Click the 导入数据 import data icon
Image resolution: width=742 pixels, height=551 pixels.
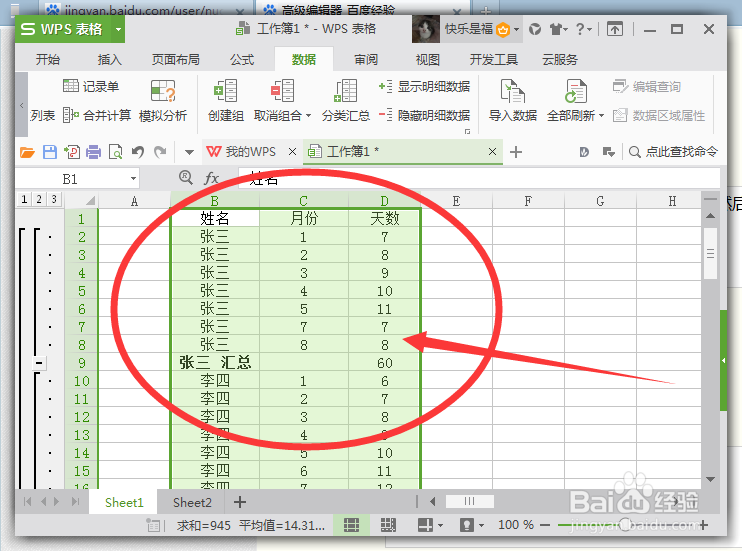pyautogui.click(x=512, y=91)
